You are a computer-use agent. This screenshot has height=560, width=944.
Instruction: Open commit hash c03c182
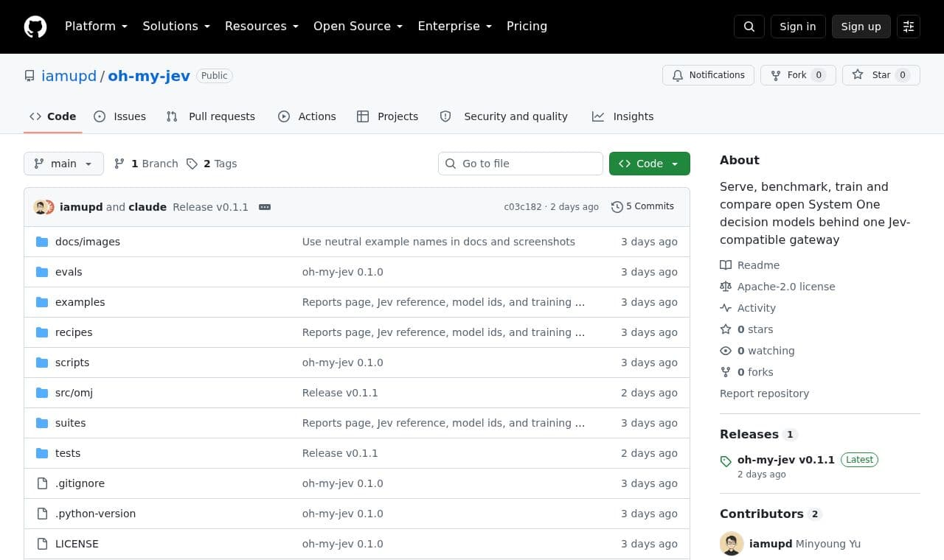pyautogui.click(x=523, y=207)
